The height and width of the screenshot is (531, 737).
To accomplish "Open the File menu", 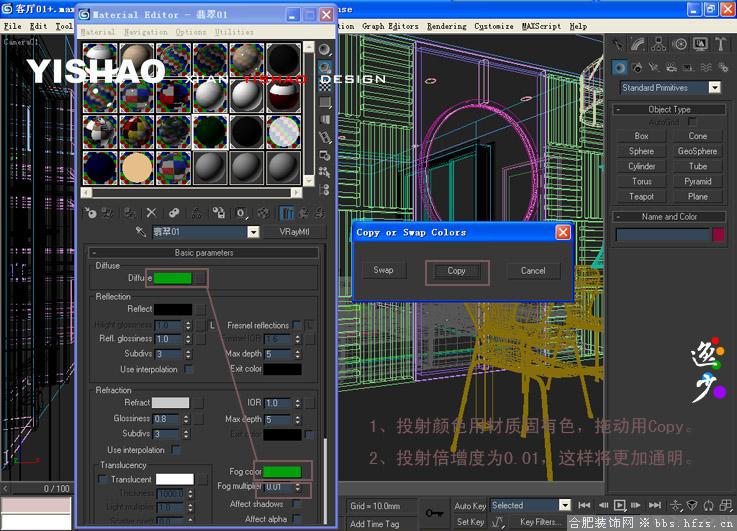I will (13, 26).
